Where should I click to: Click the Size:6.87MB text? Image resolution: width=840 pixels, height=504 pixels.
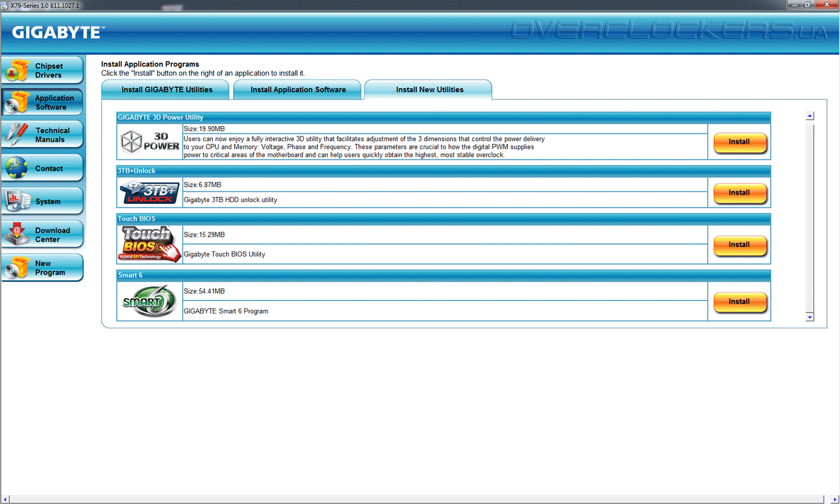pos(202,185)
